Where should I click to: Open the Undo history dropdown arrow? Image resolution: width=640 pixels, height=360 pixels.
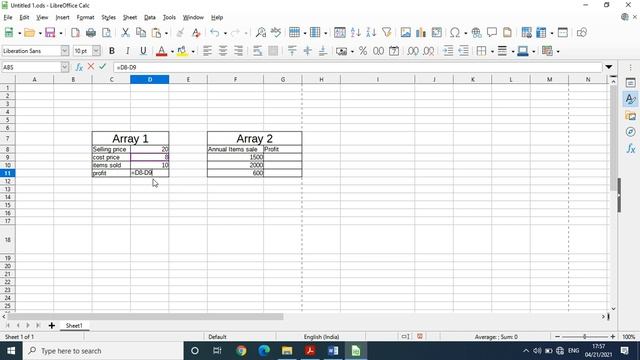(225, 33)
